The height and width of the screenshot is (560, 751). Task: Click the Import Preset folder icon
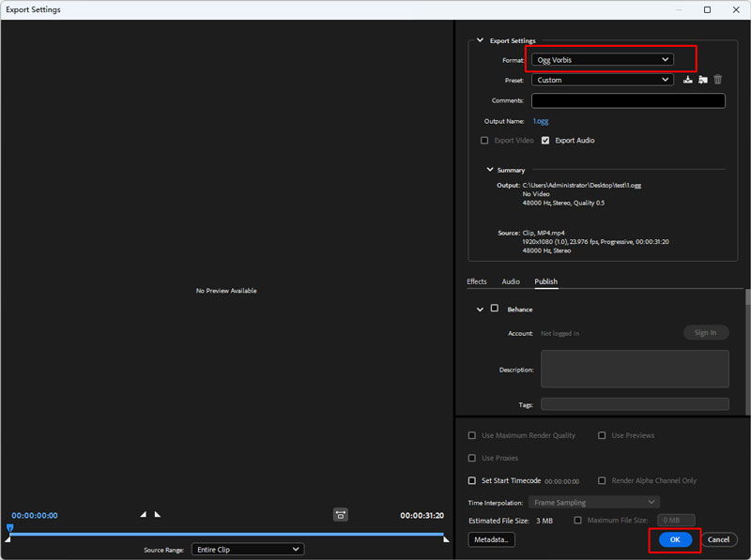pyautogui.click(x=702, y=80)
